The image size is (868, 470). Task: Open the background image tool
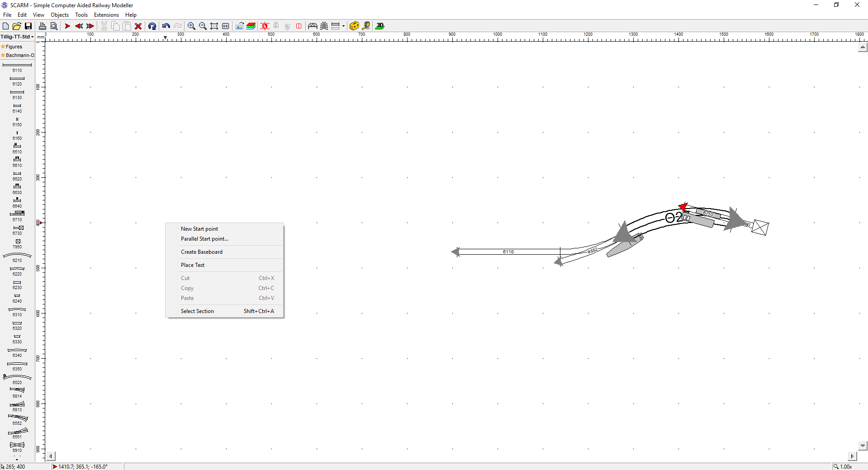click(239, 26)
